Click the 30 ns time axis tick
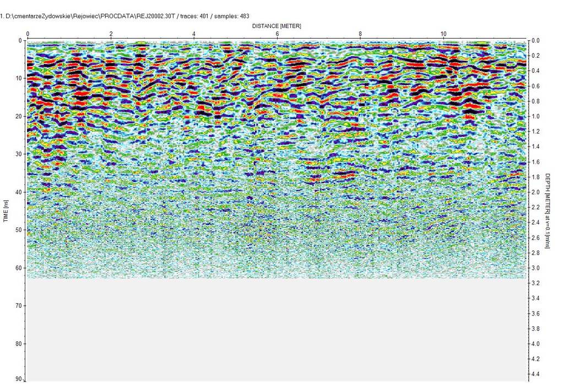This screenshot has height=392, width=564. click(x=18, y=154)
